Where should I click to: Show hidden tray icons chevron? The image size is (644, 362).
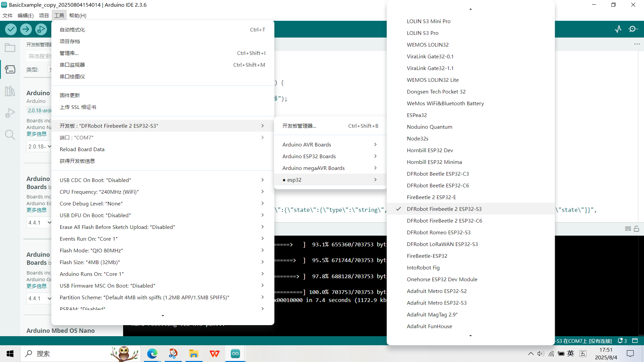[x=531, y=354]
